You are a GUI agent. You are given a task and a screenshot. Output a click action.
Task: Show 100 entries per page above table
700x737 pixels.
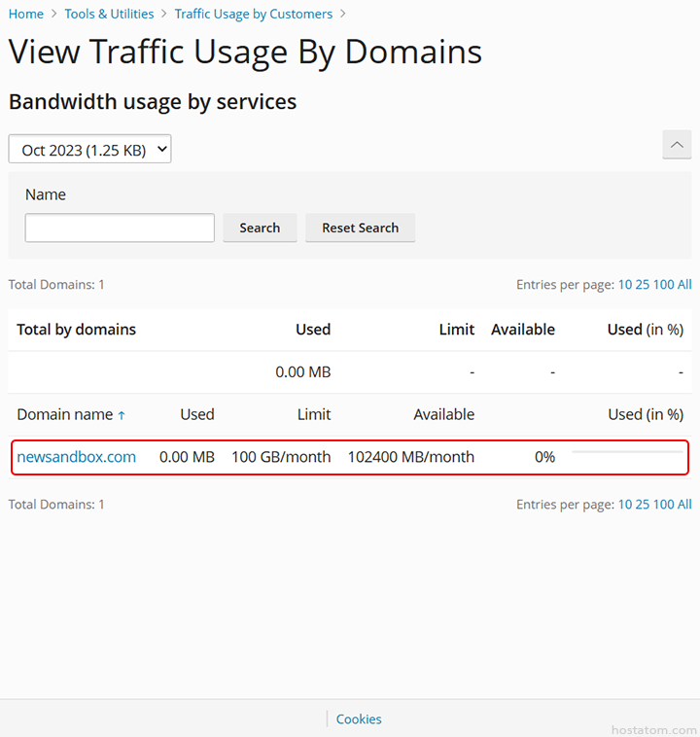[663, 285]
